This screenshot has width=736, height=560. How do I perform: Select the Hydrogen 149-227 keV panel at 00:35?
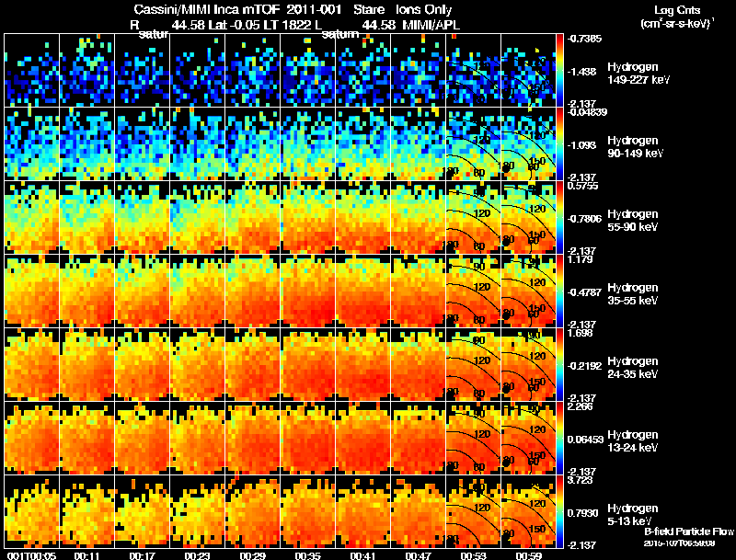pos(308,71)
